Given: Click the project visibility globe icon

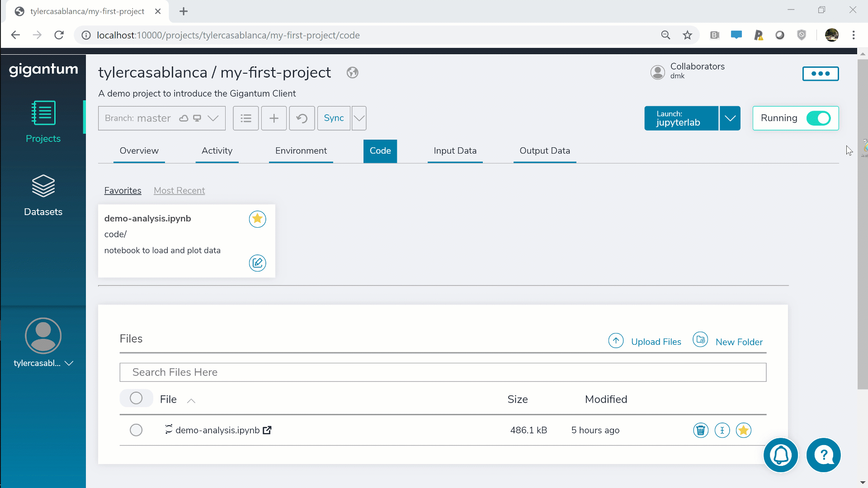Looking at the screenshot, I should click(353, 73).
